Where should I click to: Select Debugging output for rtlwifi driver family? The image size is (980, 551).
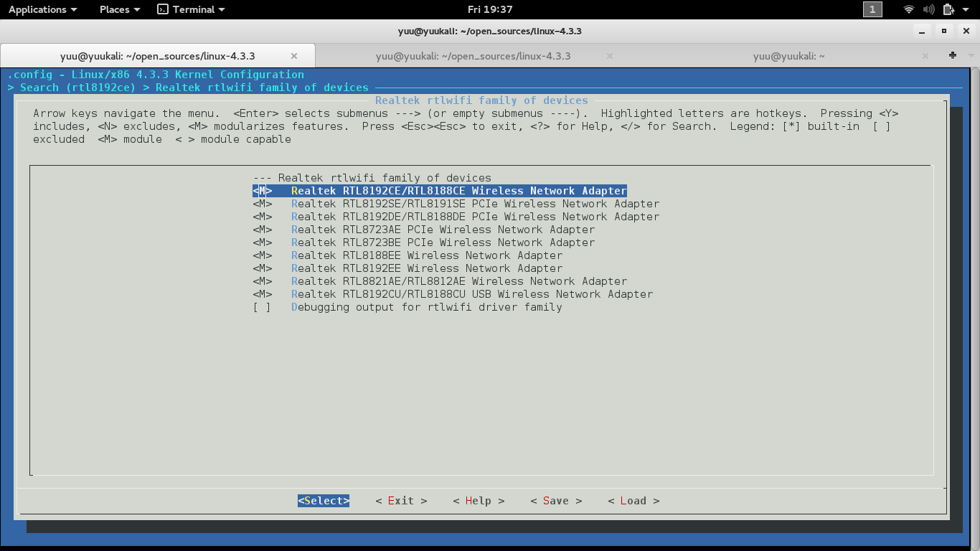coord(407,307)
